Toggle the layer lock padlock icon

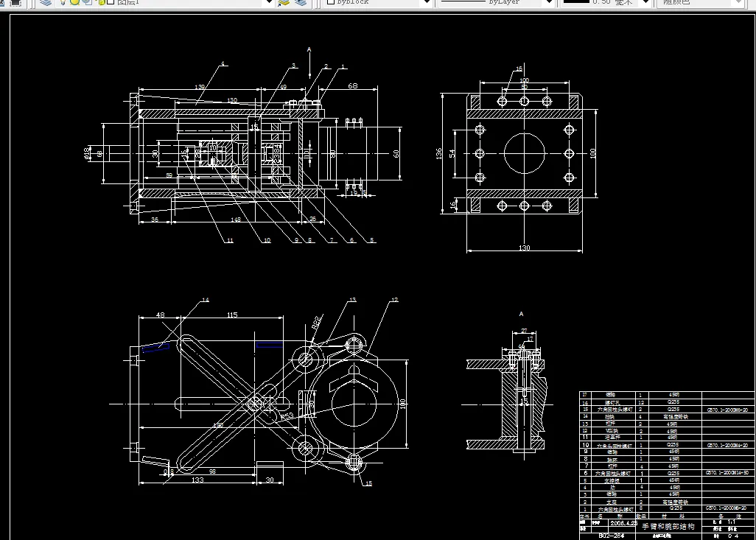(x=101, y=2)
